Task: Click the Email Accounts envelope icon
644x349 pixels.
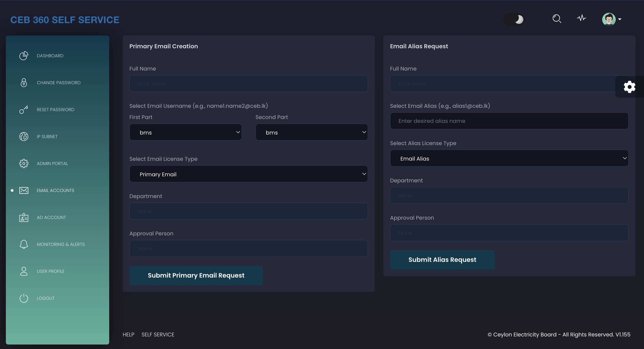Action: [24, 190]
